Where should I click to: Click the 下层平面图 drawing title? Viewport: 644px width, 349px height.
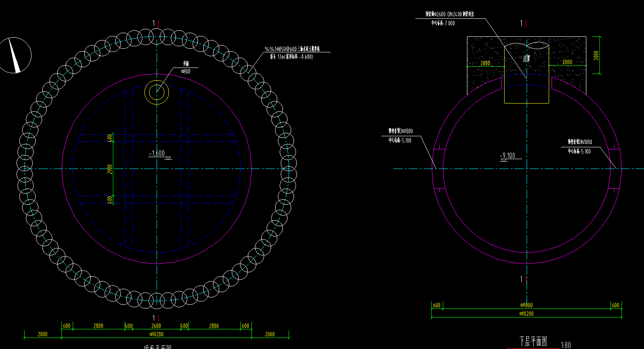533,341
